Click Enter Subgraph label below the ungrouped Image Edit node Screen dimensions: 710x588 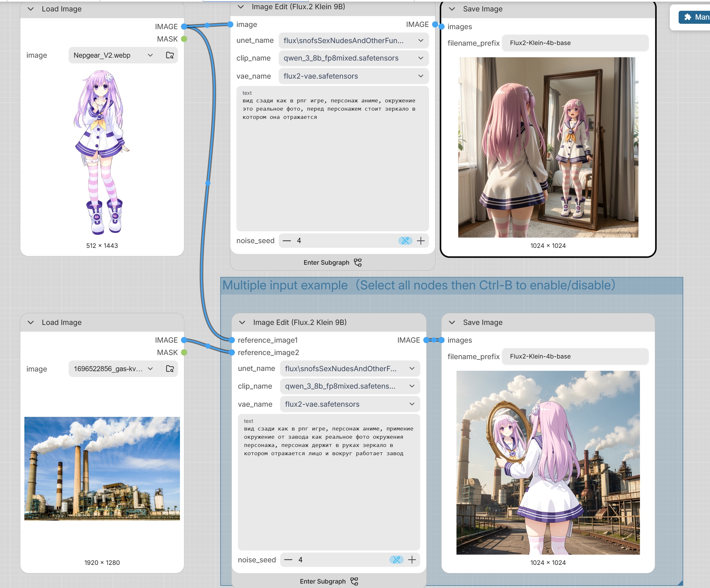click(326, 262)
